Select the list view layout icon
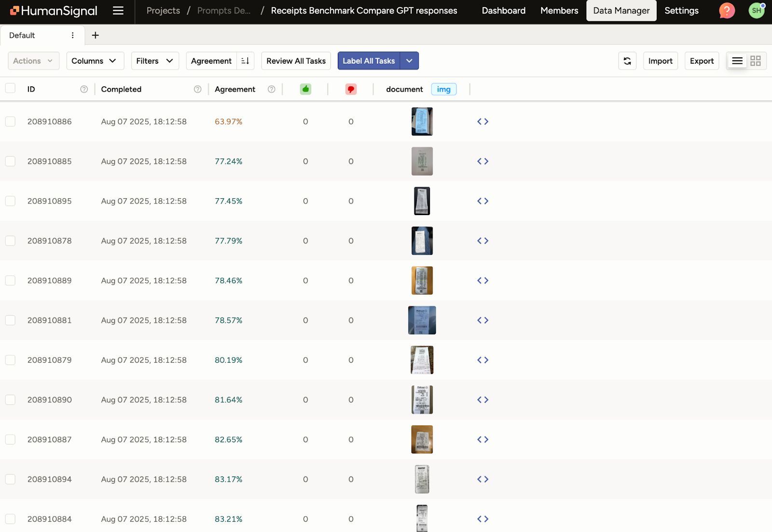 [x=737, y=61]
